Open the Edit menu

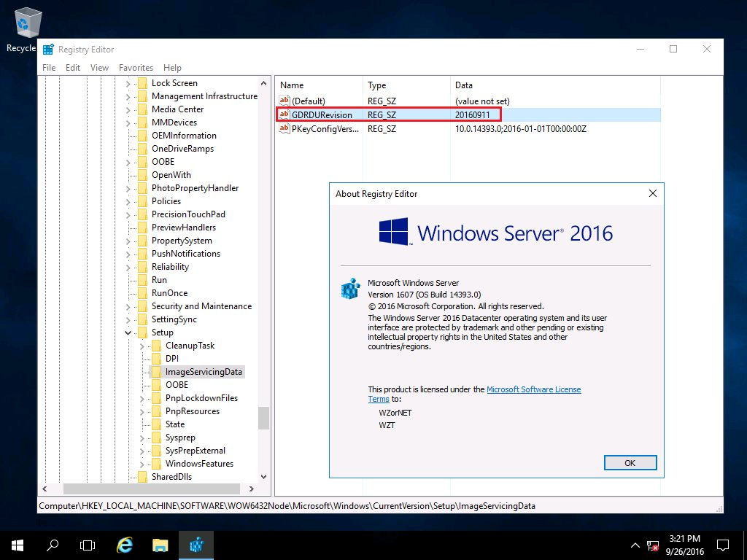pos(72,68)
